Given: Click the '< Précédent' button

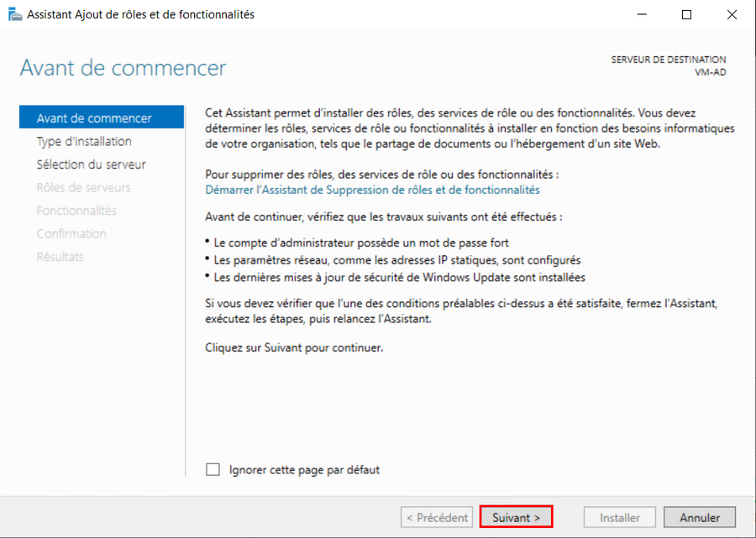Looking at the screenshot, I should [435, 518].
